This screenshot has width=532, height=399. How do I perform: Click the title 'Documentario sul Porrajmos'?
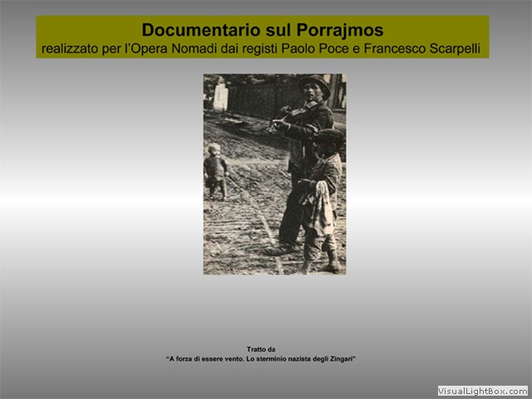263,30
